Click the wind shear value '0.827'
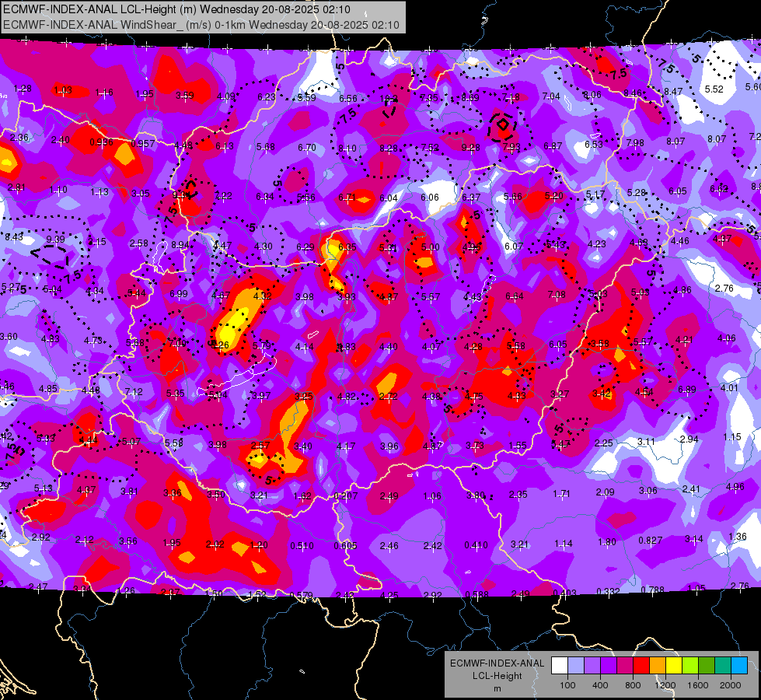 pyautogui.click(x=651, y=541)
